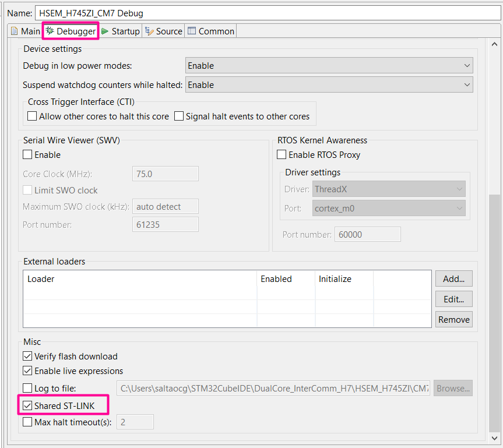Enable Log to file checkbox
This screenshot has height=448, width=503.
coord(27,388)
